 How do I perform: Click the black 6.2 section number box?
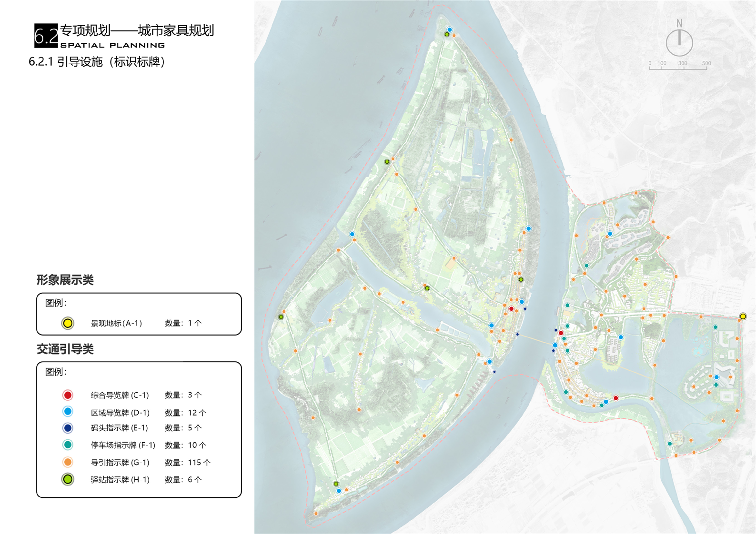(46, 36)
